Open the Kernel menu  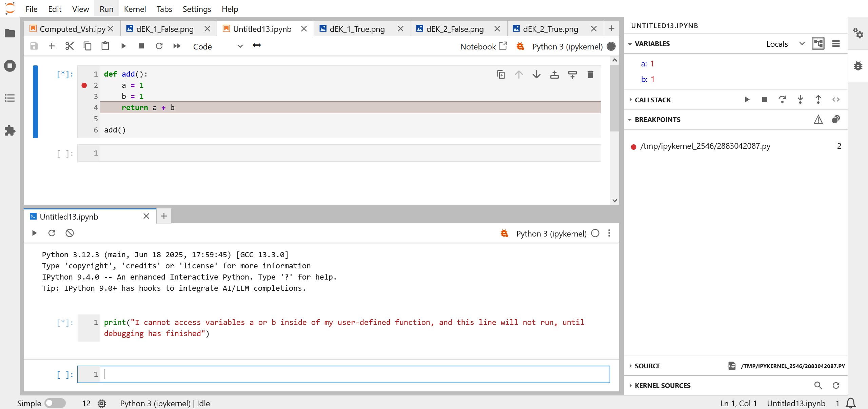pos(135,9)
